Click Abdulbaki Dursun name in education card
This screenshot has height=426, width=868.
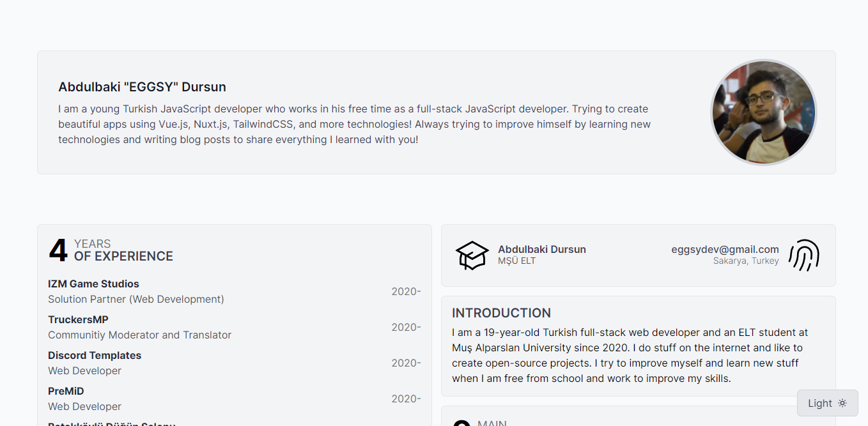pyautogui.click(x=541, y=249)
